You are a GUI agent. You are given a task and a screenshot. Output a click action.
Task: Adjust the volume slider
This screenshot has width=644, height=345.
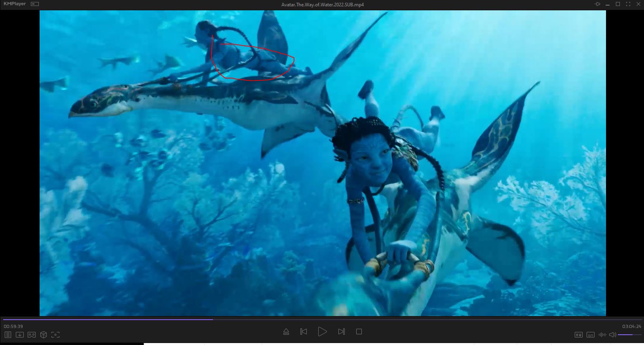click(x=629, y=335)
